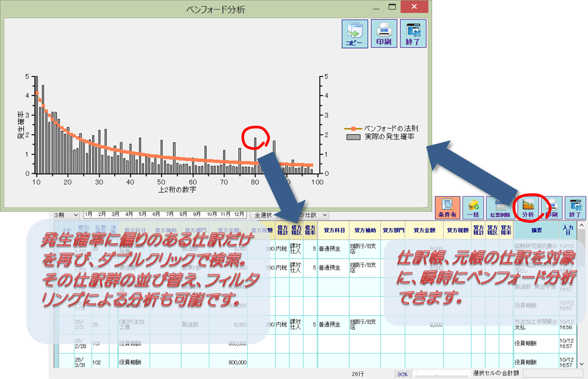Click the 26行 row count in status bar
Screen dimensions: 588x379
point(358,374)
